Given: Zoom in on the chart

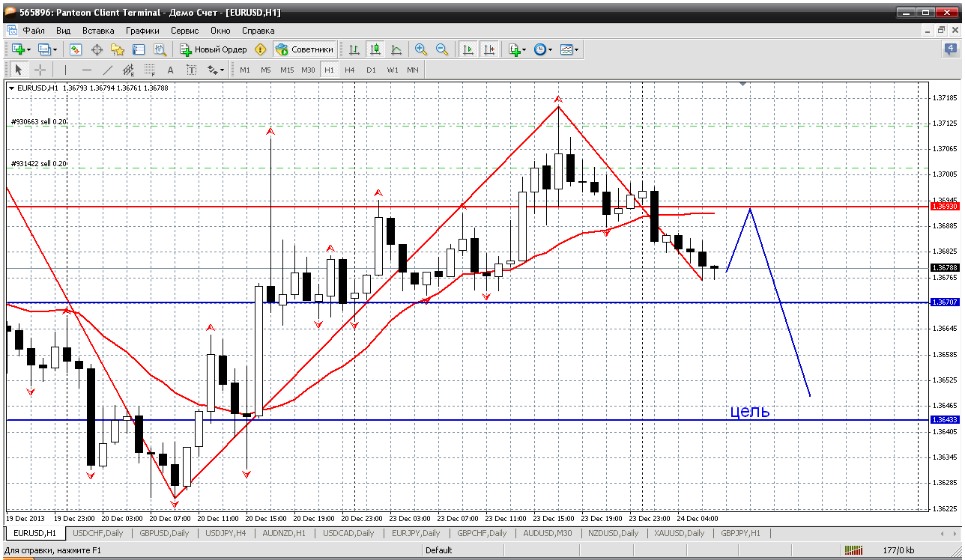Looking at the screenshot, I should pyautogui.click(x=421, y=49).
